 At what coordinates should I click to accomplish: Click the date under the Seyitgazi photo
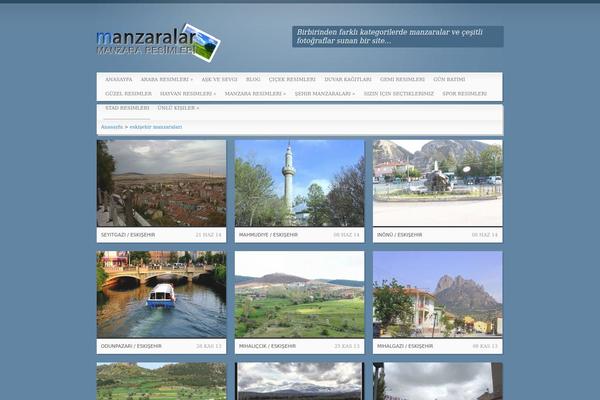(x=209, y=235)
